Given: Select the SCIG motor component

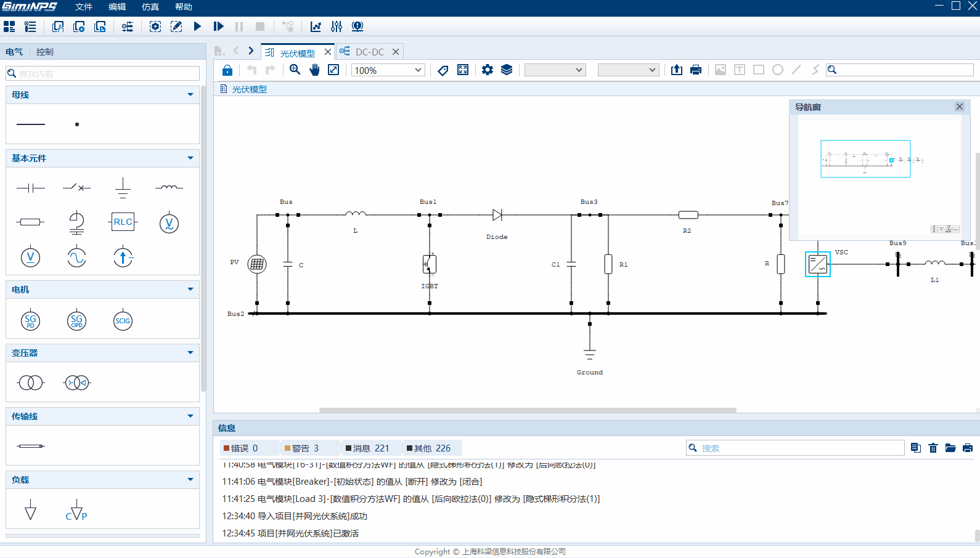Looking at the screenshot, I should (x=123, y=321).
